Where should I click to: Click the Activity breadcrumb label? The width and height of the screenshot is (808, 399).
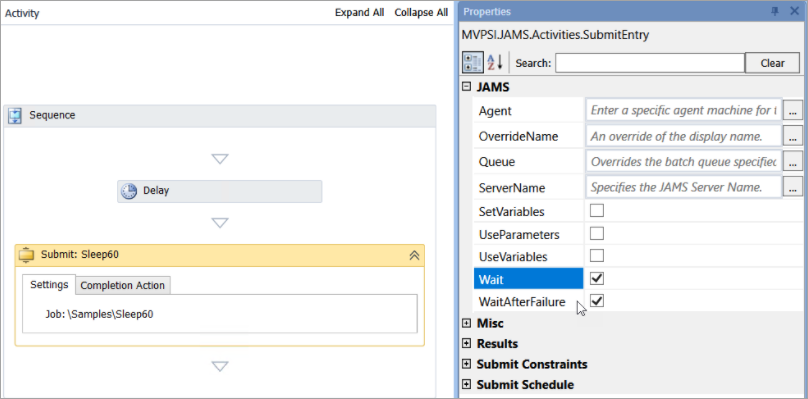coord(22,13)
